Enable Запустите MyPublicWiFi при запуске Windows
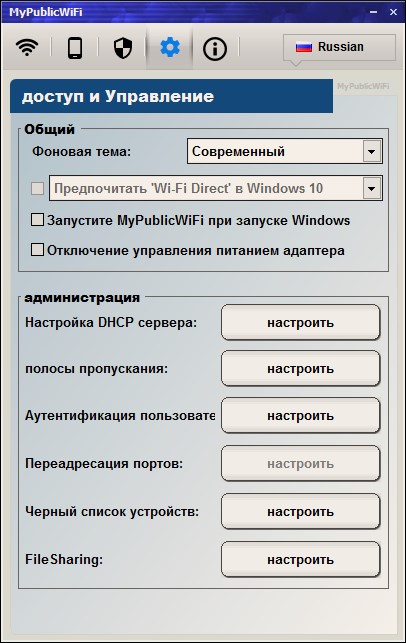This screenshot has width=406, height=643. [x=37, y=220]
